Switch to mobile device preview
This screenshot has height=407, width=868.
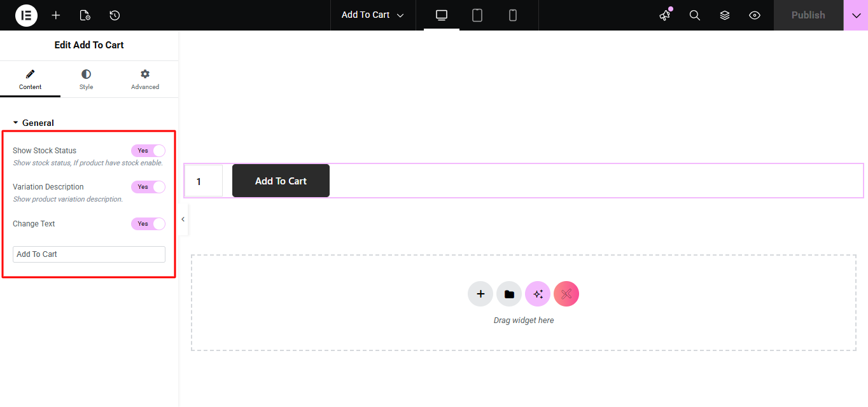513,15
